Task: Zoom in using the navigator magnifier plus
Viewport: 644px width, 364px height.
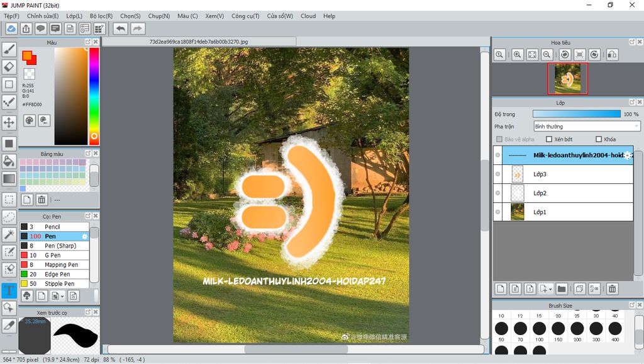Action: pos(518,54)
